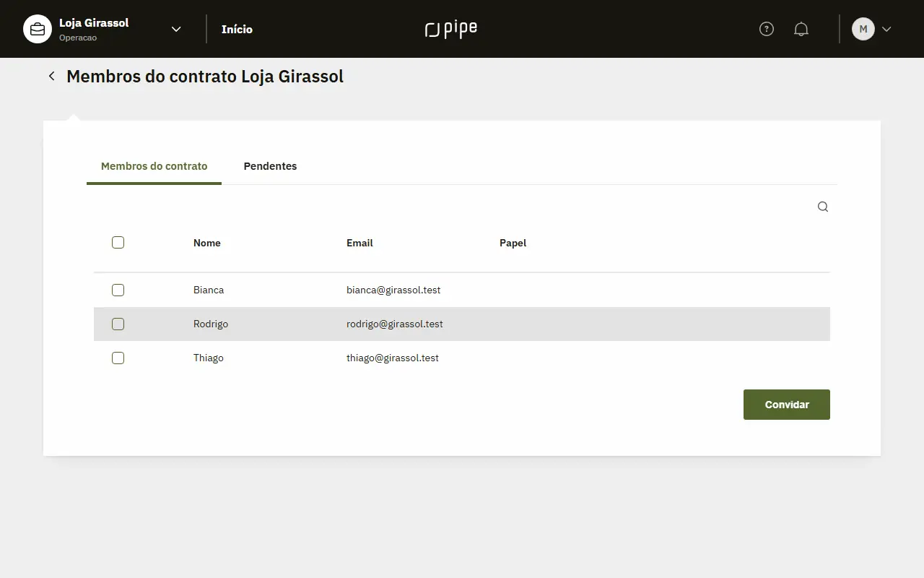Expand the Loja Girassol organization switcher
Image resolution: width=924 pixels, height=578 pixels.
click(176, 29)
